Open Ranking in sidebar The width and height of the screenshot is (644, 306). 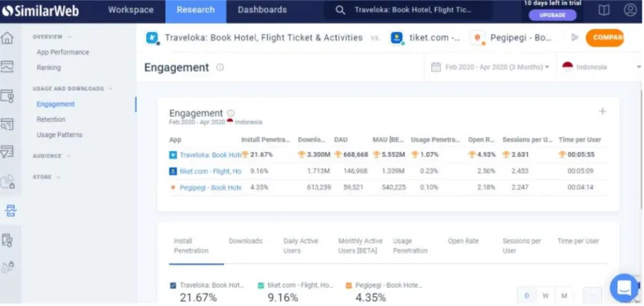(49, 67)
